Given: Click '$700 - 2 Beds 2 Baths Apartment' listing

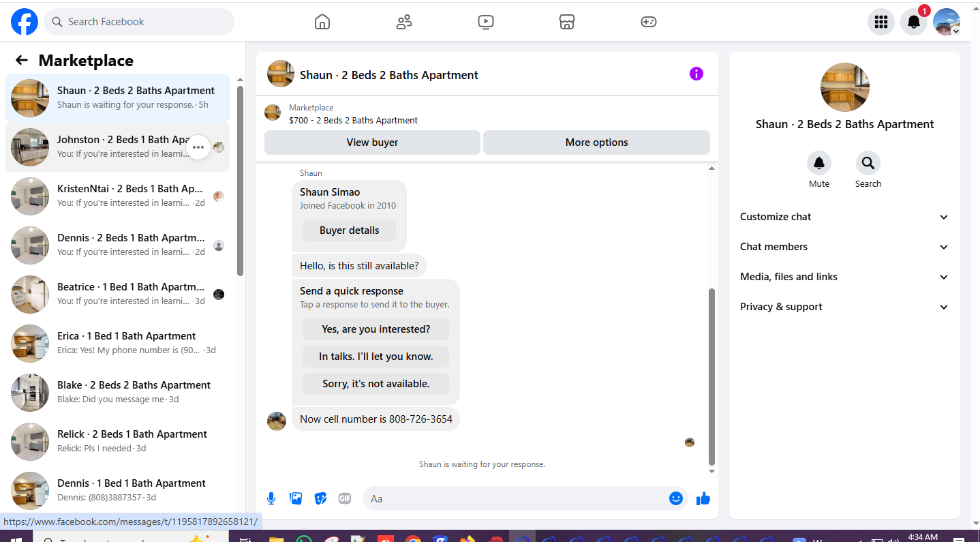Looking at the screenshot, I should (353, 121).
